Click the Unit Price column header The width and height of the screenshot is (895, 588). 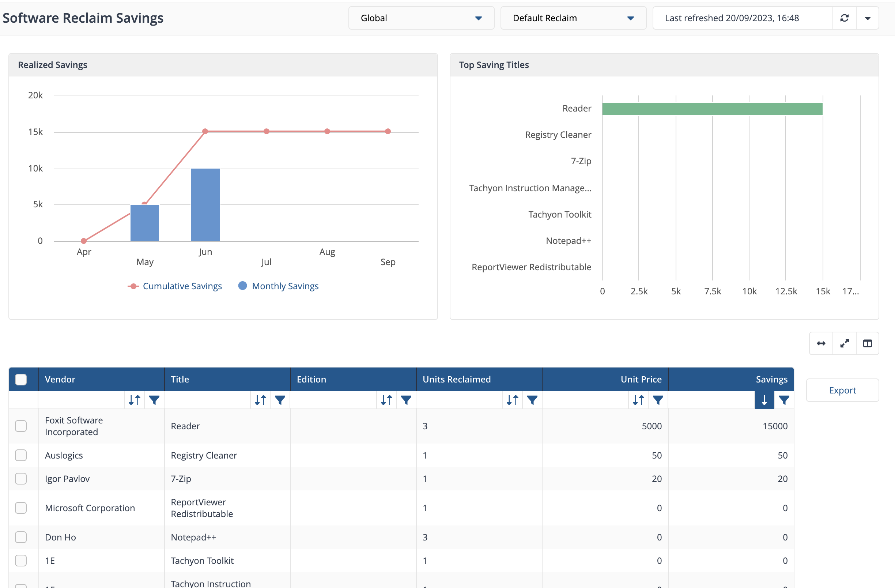(x=605, y=379)
